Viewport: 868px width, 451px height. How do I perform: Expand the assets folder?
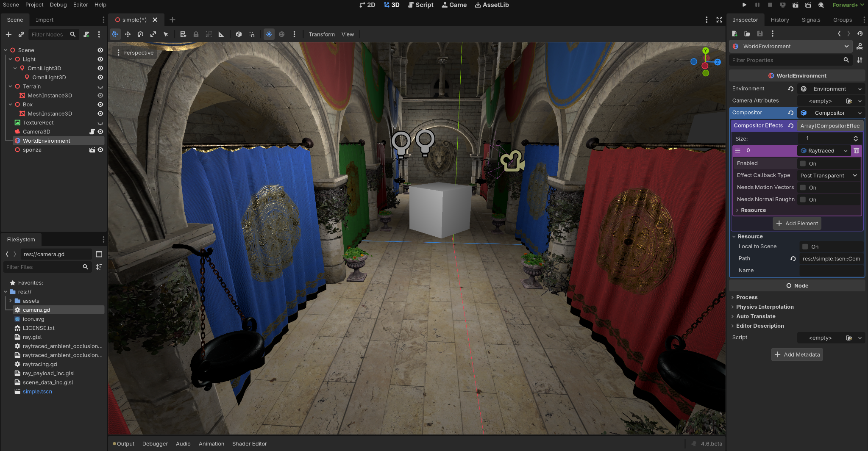point(10,301)
